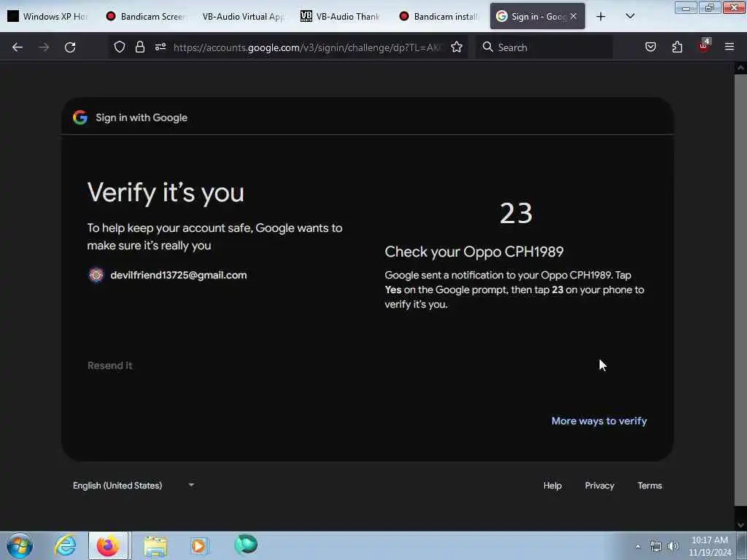
Task: Click the large verification number 23
Action: click(x=516, y=214)
